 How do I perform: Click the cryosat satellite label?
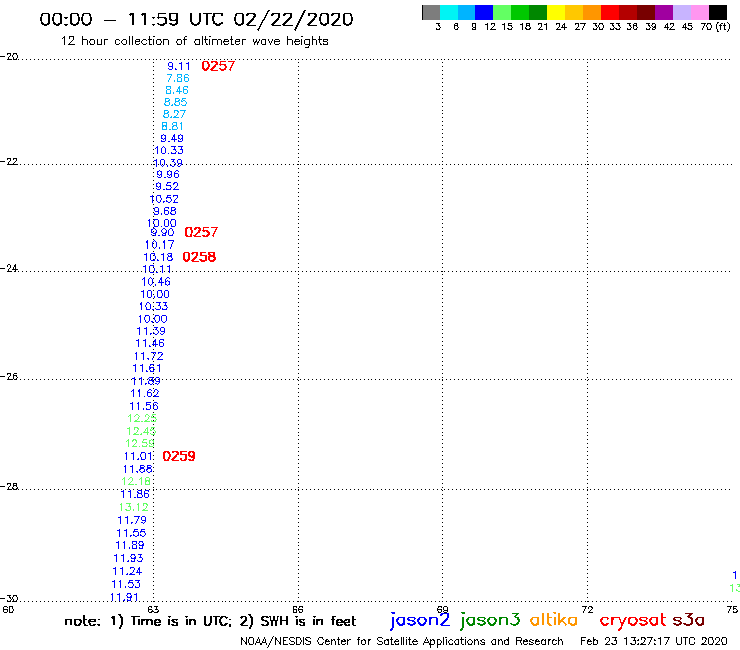tap(633, 620)
